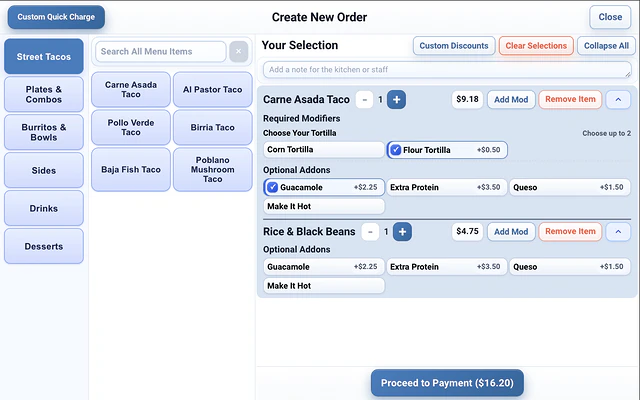Add Guacamole to Rice & Black Beans

click(324, 267)
